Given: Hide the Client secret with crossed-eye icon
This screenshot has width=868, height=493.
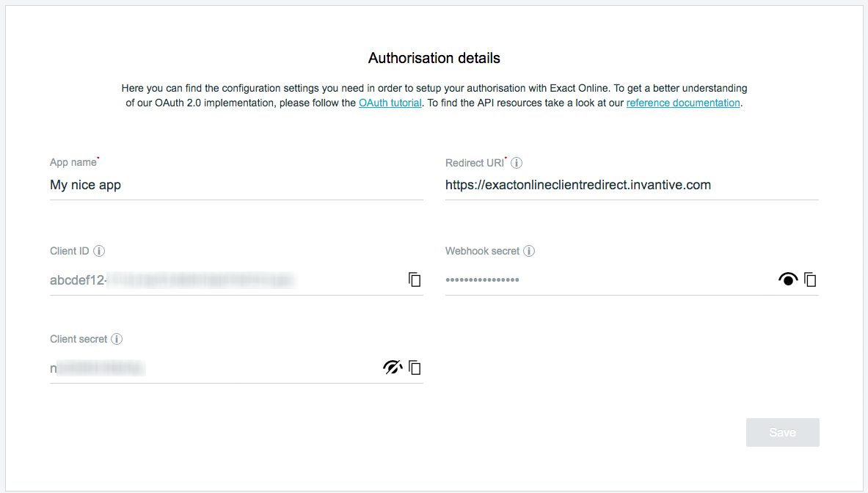Looking at the screenshot, I should 393,368.
